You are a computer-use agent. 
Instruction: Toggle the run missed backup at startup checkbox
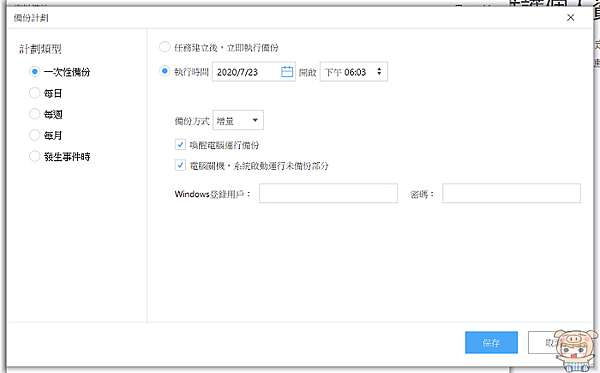coord(180,165)
